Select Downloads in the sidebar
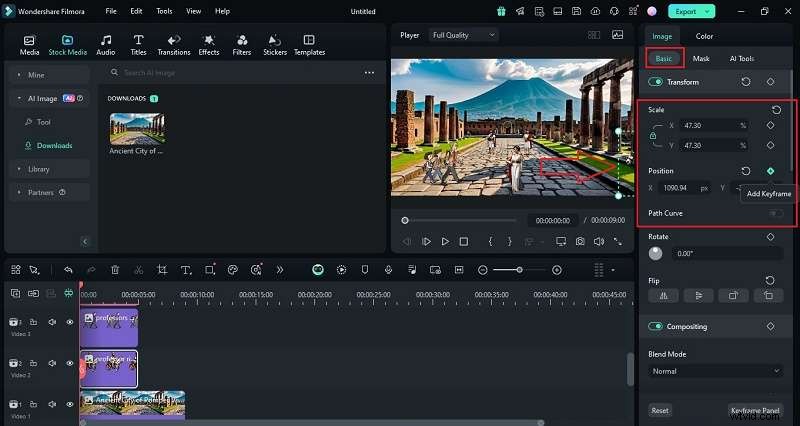The width and height of the screenshot is (800, 426). coord(54,145)
